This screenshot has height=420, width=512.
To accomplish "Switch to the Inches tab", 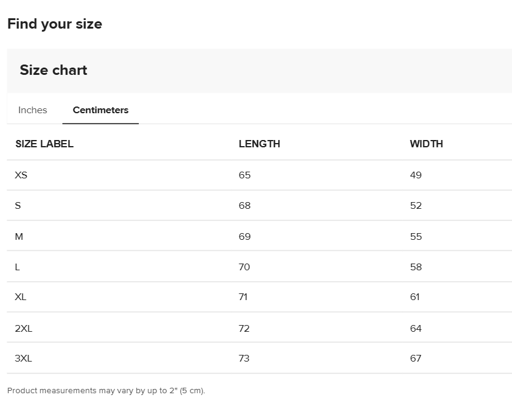I will [x=33, y=110].
